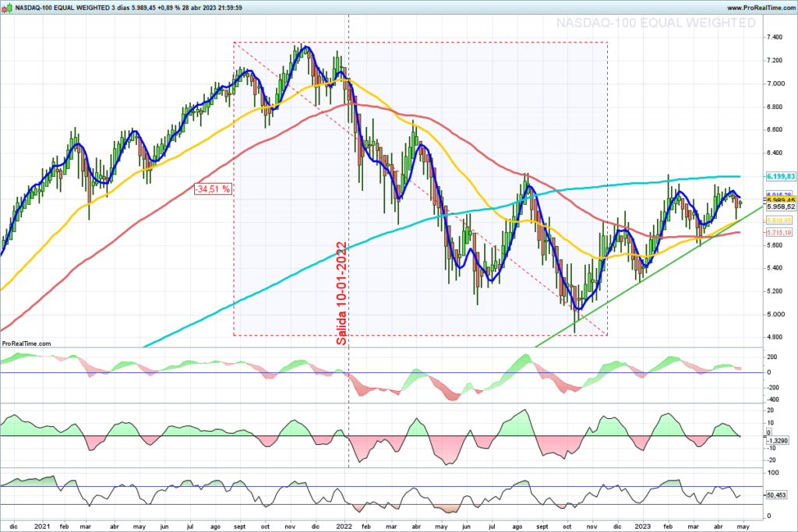Click the candlestick chart icon beside the title
This screenshot has height=532, width=798.
click(x=6, y=8)
